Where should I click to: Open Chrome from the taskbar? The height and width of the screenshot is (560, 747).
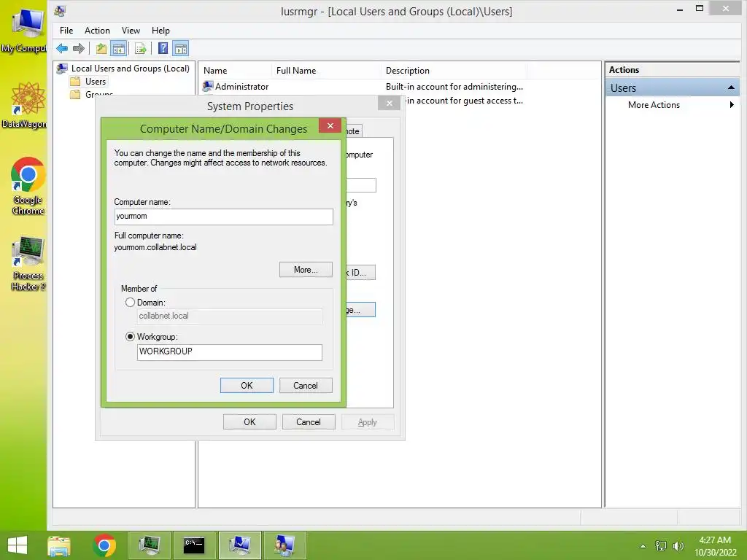coord(104,545)
